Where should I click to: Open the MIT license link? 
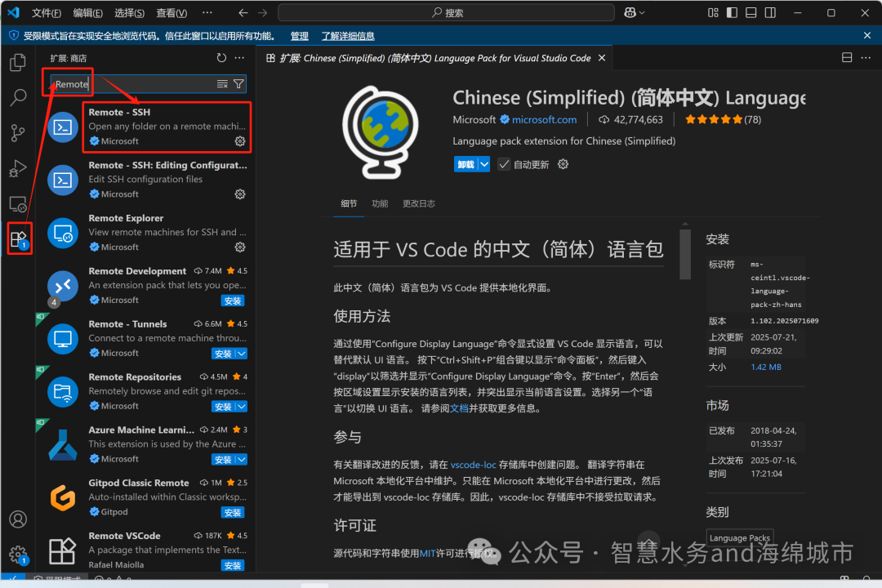point(427,553)
